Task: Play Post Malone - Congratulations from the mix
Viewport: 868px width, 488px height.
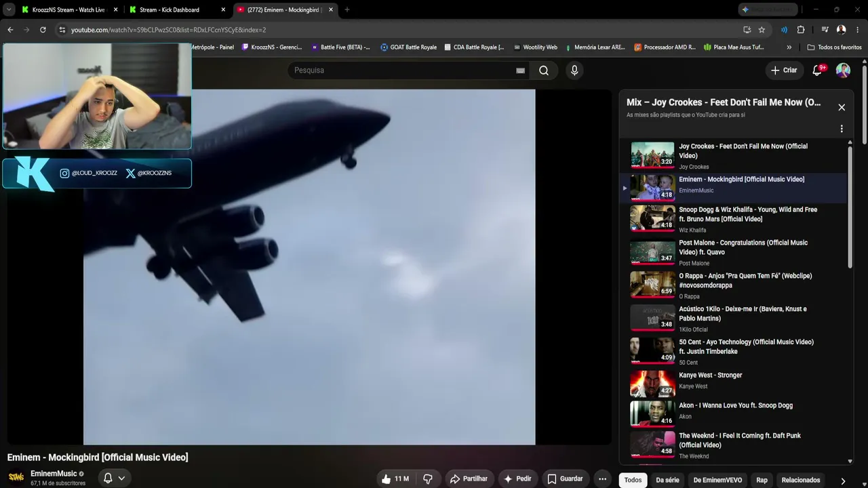Action: (735, 252)
